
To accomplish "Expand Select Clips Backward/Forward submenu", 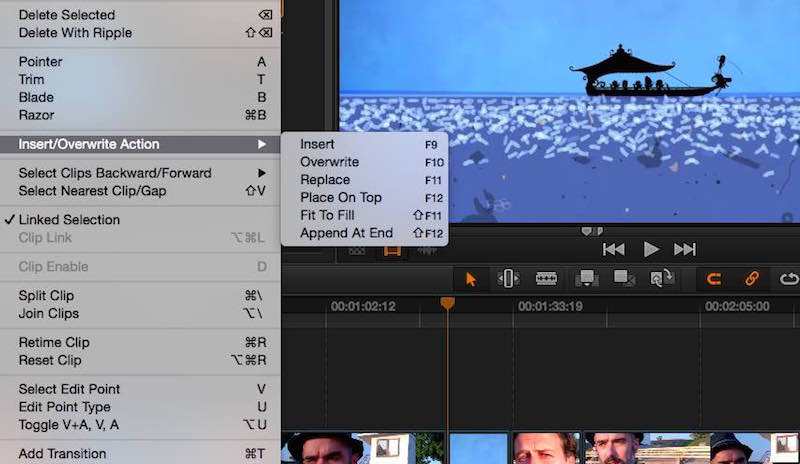I will (x=140, y=173).
